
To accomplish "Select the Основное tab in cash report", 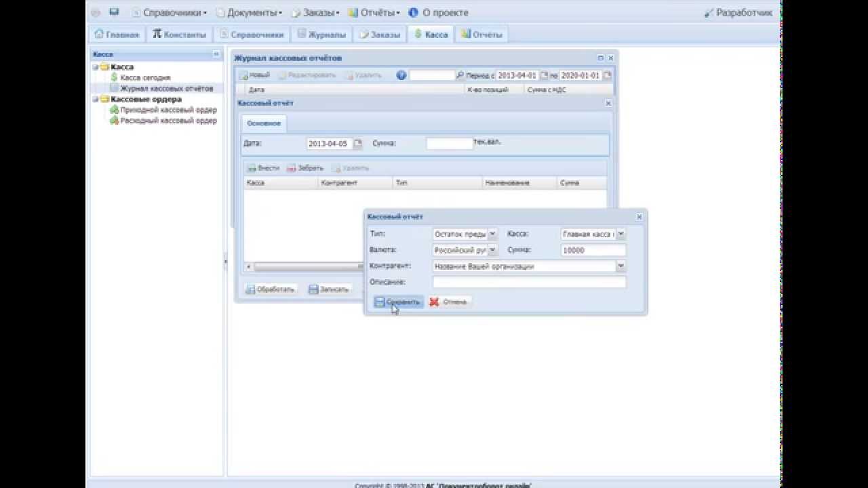I will pos(264,123).
